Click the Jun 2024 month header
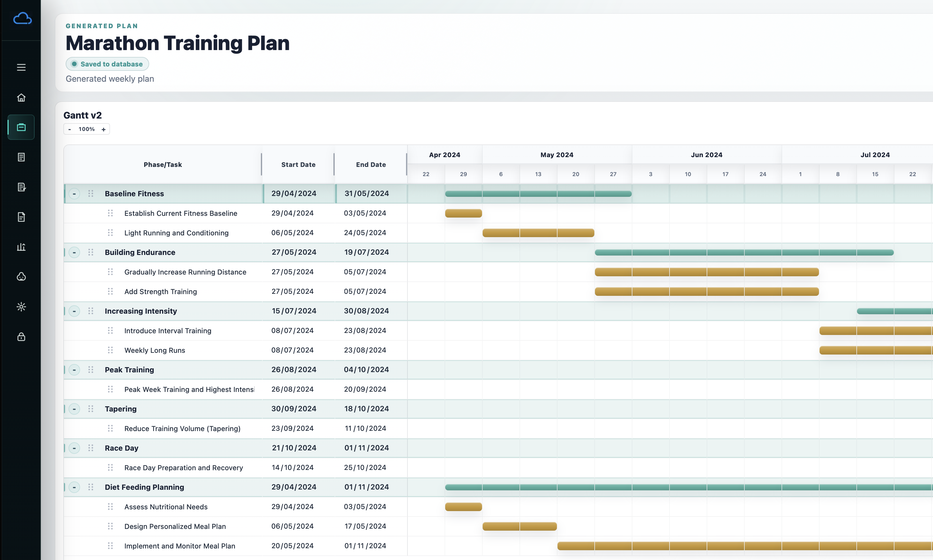This screenshot has height=560, width=933. 707,155
